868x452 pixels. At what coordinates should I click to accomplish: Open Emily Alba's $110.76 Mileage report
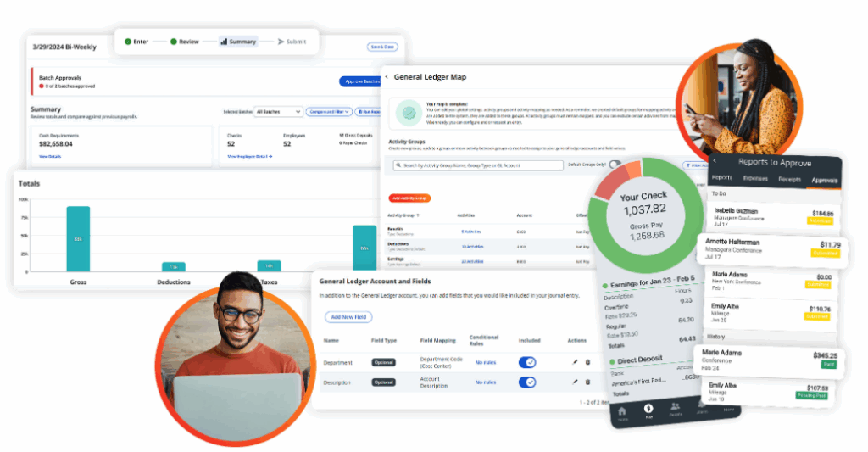(771, 312)
